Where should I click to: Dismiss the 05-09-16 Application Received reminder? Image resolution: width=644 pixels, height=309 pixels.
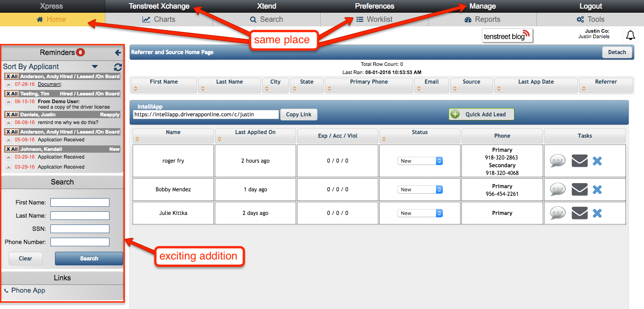tap(9, 140)
